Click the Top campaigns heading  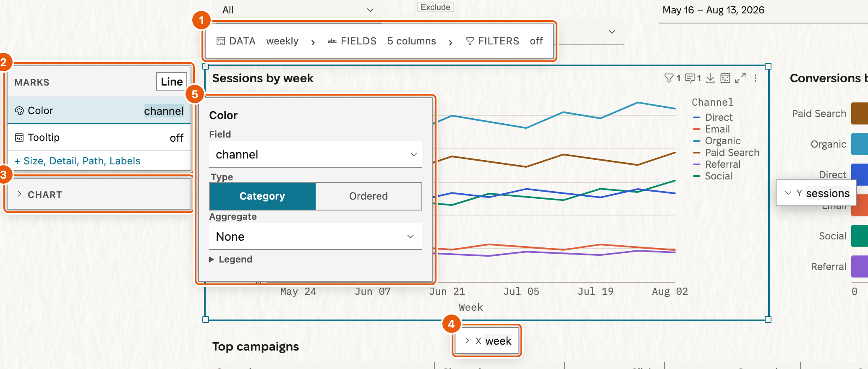coord(256,347)
